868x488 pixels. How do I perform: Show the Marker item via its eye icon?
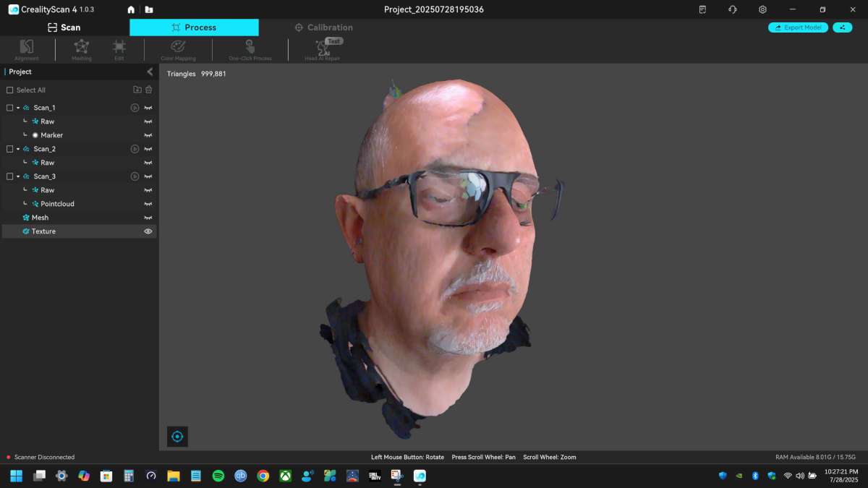pyautogui.click(x=148, y=135)
